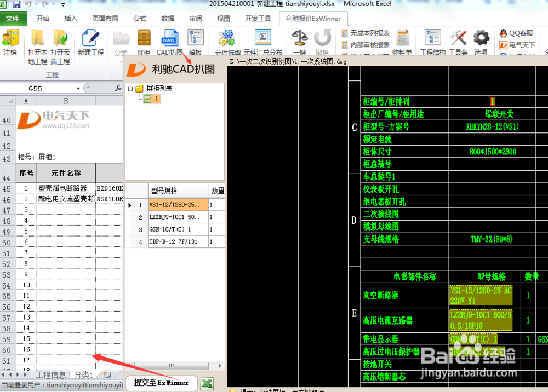Select the column B header
The image size is (548, 392).
(x=66, y=101)
